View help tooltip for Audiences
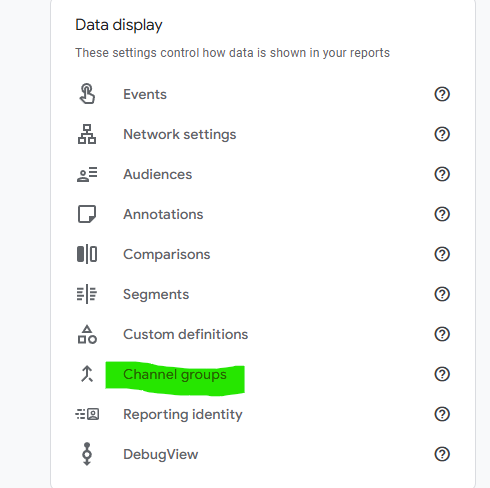The width and height of the screenshot is (490, 488). (442, 174)
